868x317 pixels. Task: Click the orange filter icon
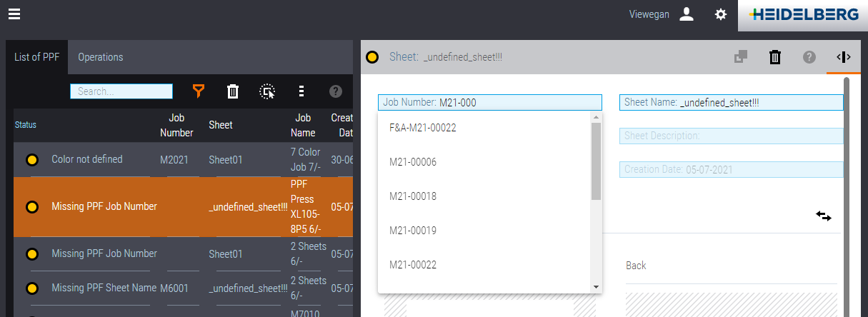[x=199, y=91]
